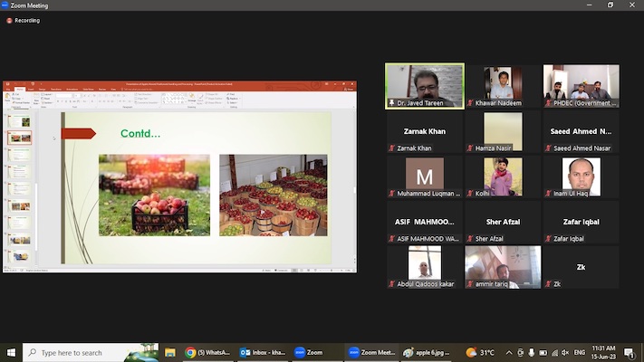
Task: Click the weather 31°C widget
Action: (x=481, y=352)
